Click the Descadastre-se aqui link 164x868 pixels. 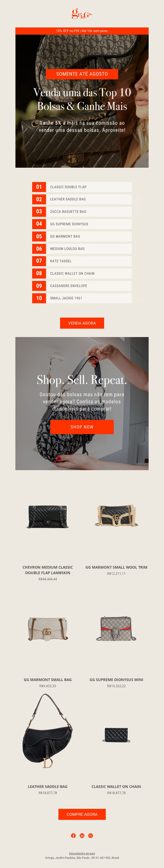pyautogui.click(x=82, y=853)
